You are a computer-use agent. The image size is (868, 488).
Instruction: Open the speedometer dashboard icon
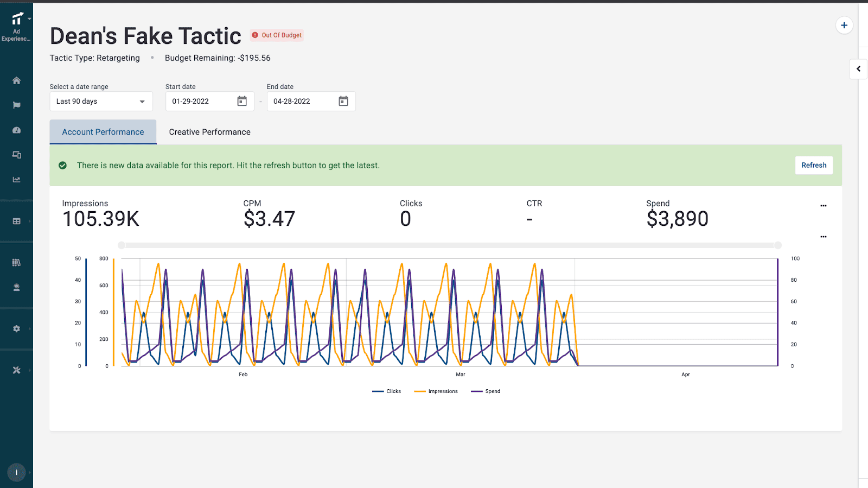(16, 130)
